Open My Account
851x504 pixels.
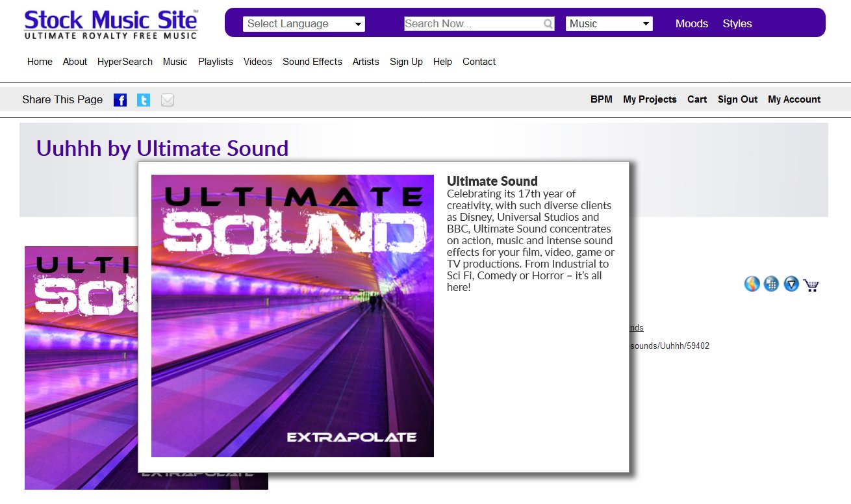[x=794, y=99]
